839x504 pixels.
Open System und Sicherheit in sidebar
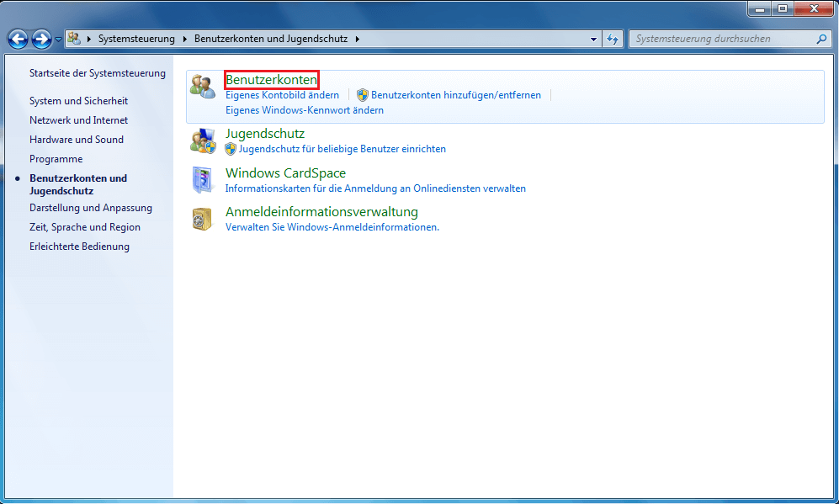pos(78,101)
